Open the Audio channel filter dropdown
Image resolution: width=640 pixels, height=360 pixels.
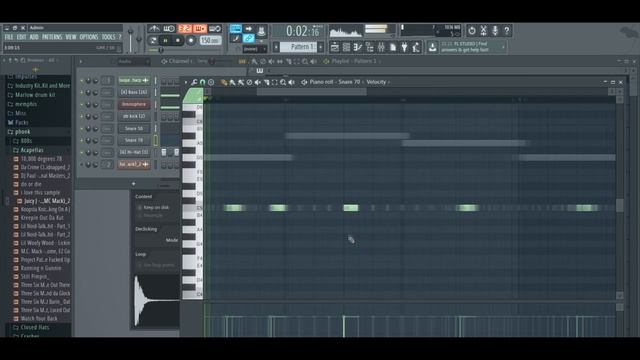pyautogui.click(x=133, y=62)
